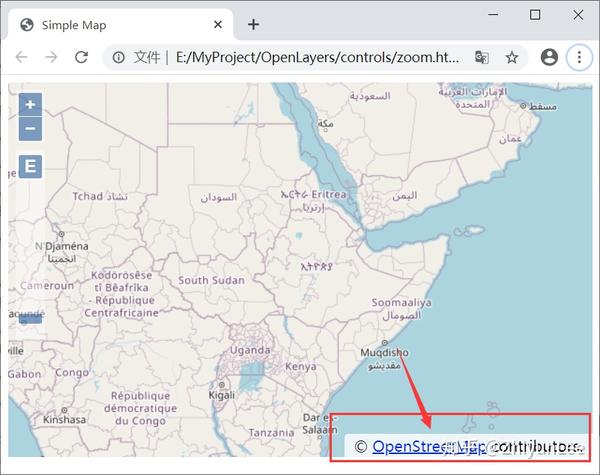Click the E zoom-to-extent button
Screen dimensions: 600x475
(x=30, y=166)
